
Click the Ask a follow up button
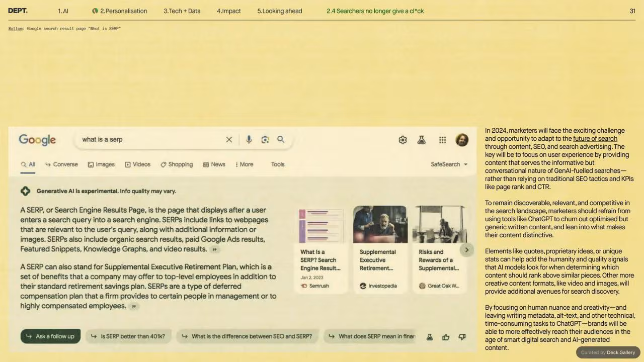(50, 336)
